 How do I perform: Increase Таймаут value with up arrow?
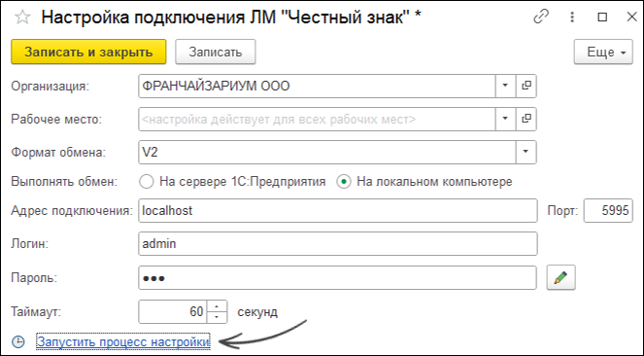(x=217, y=306)
